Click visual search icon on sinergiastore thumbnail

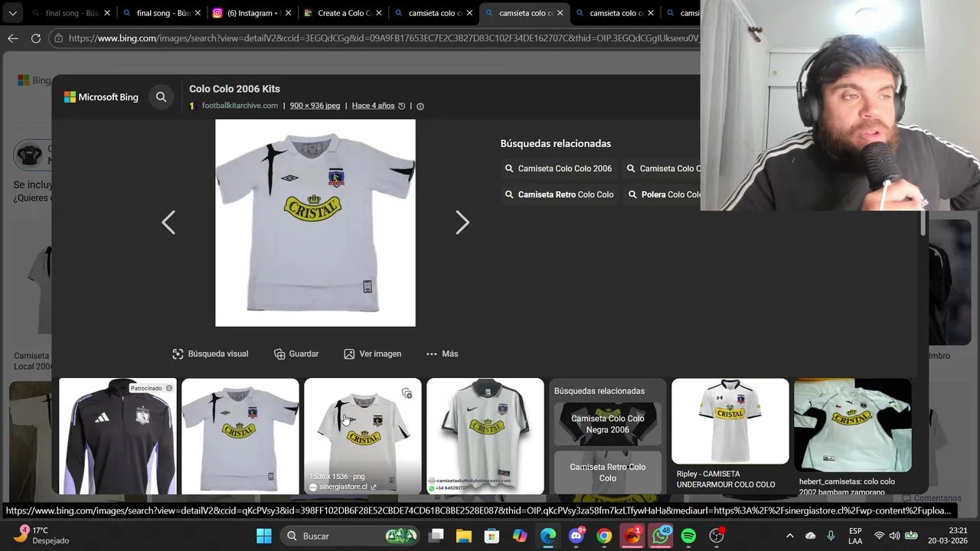(407, 393)
